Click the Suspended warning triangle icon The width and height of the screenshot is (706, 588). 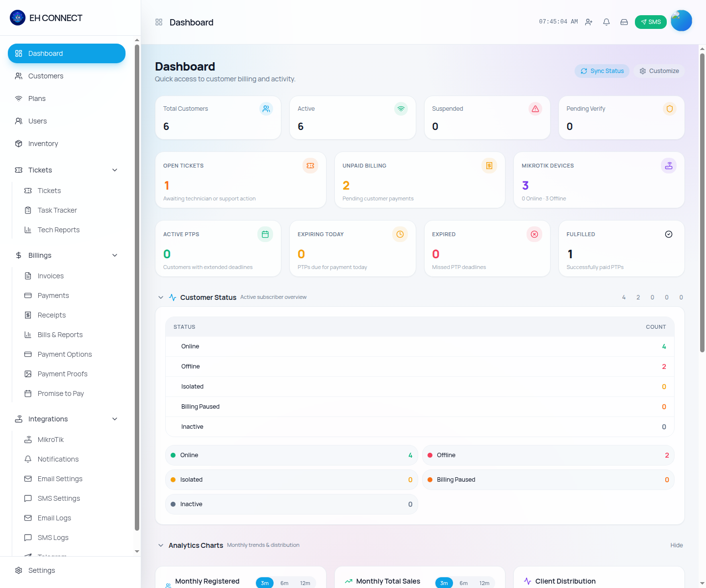click(x=535, y=109)
